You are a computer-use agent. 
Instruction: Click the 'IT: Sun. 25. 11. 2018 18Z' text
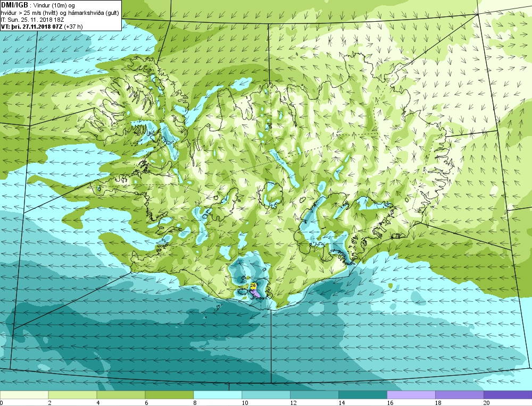[32, 20]
